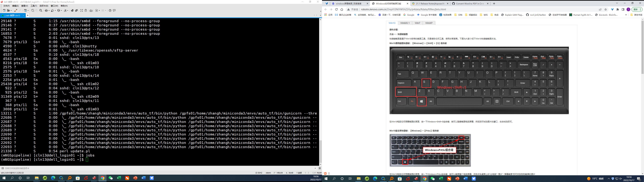The height and width of the screenshot is (182, 644).
Task: Click the New session icon in Xshell toolbar
Action: click(x=4, y=11)
